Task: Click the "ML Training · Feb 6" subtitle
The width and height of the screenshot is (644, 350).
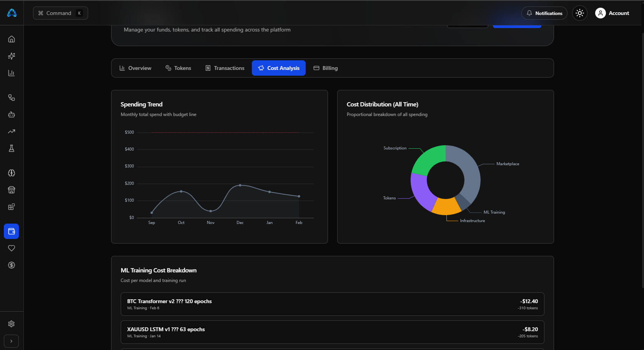Action: pos(143,308)
